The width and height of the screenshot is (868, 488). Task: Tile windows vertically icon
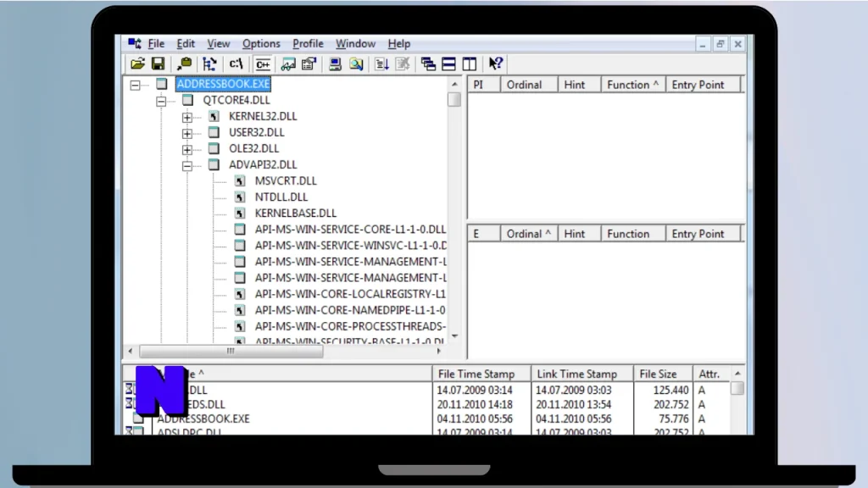tap(470, 64)
